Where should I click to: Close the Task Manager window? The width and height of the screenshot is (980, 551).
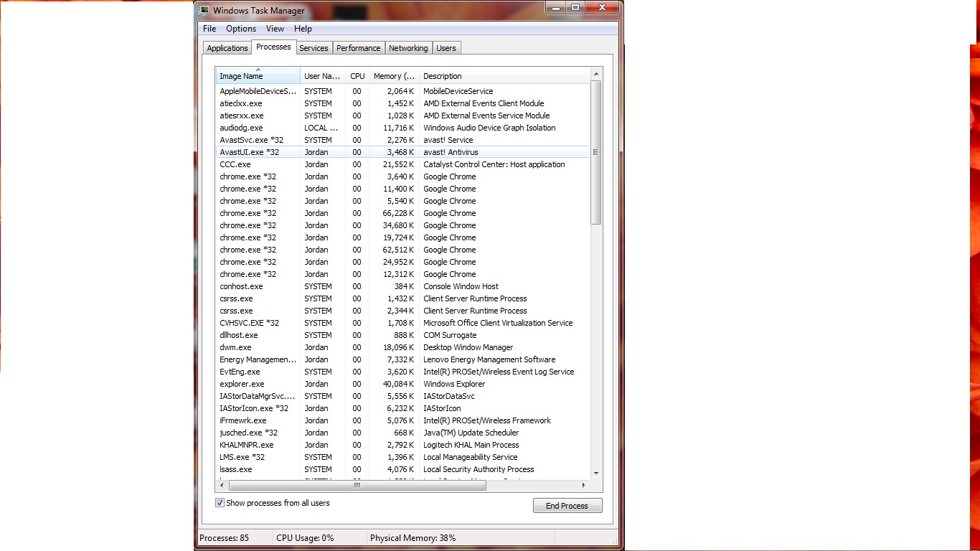point(602,7)
